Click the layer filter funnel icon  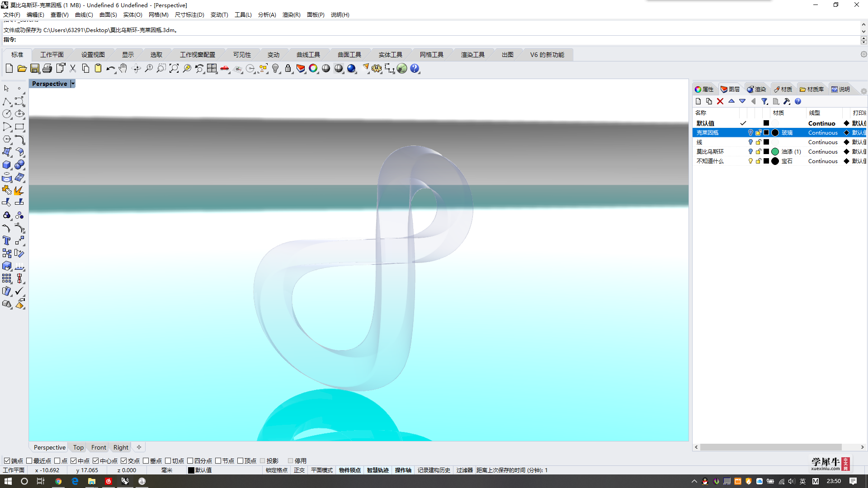tap(764, 101)
